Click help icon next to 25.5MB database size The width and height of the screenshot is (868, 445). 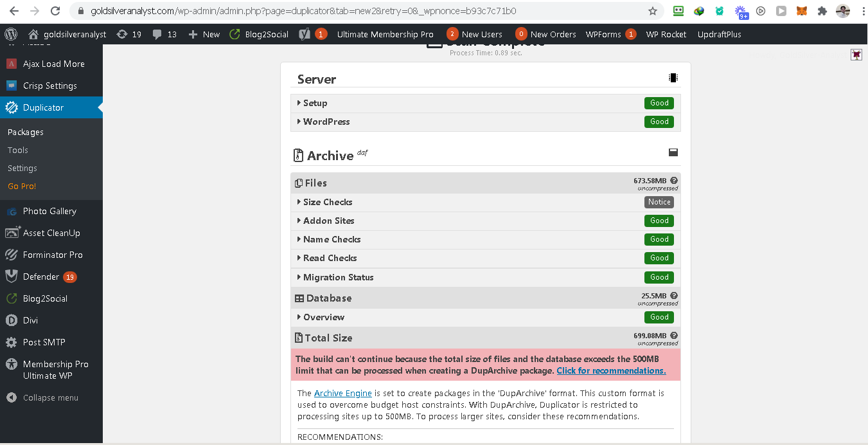click(674, 296)
